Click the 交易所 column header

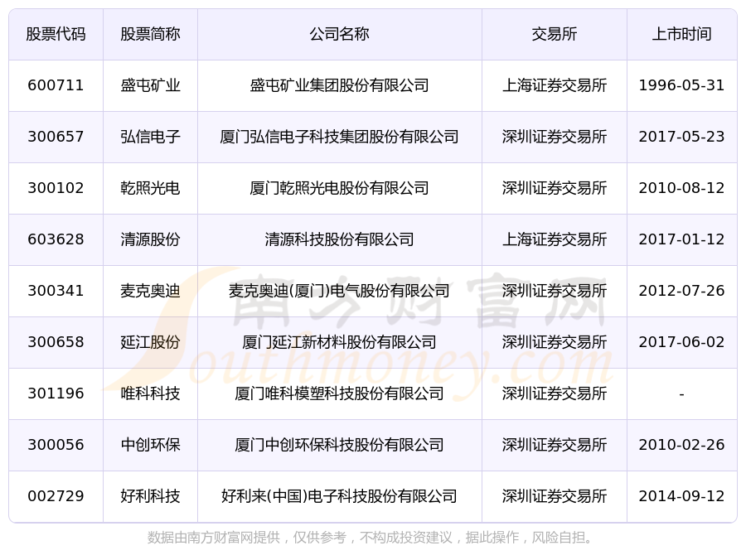555,34
